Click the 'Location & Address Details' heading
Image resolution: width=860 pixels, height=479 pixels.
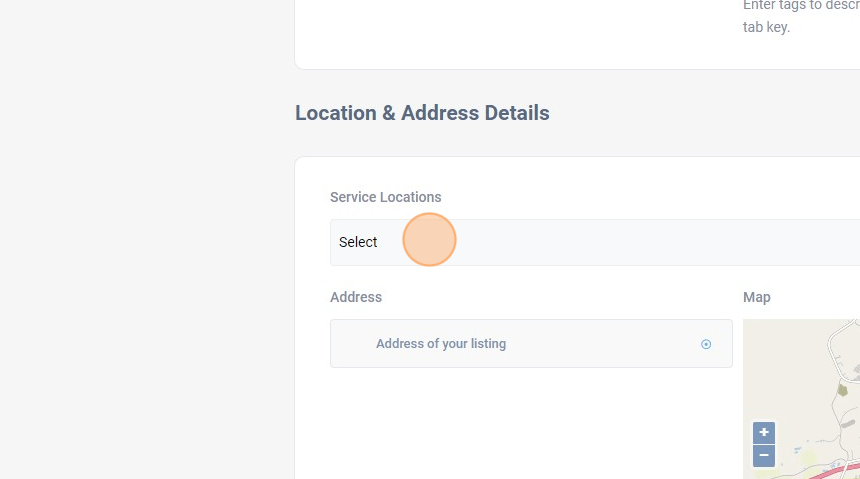click(422, 113)
